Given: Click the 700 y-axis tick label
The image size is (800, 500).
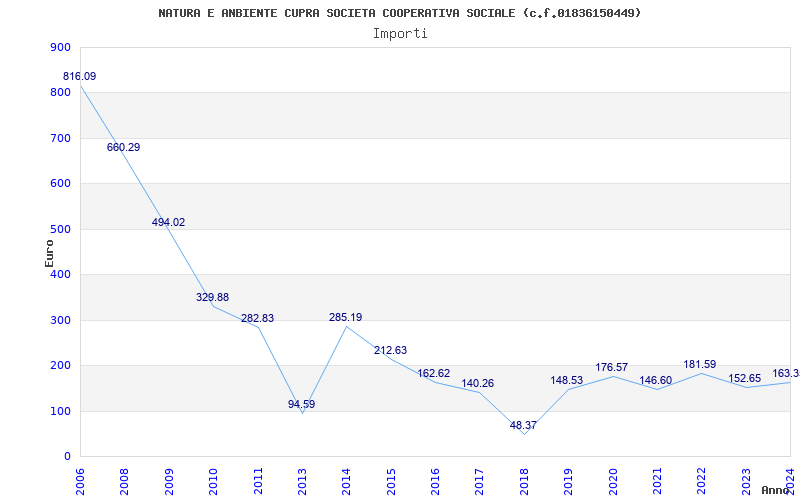Looking at the screenshot, I should click(60, 138).
